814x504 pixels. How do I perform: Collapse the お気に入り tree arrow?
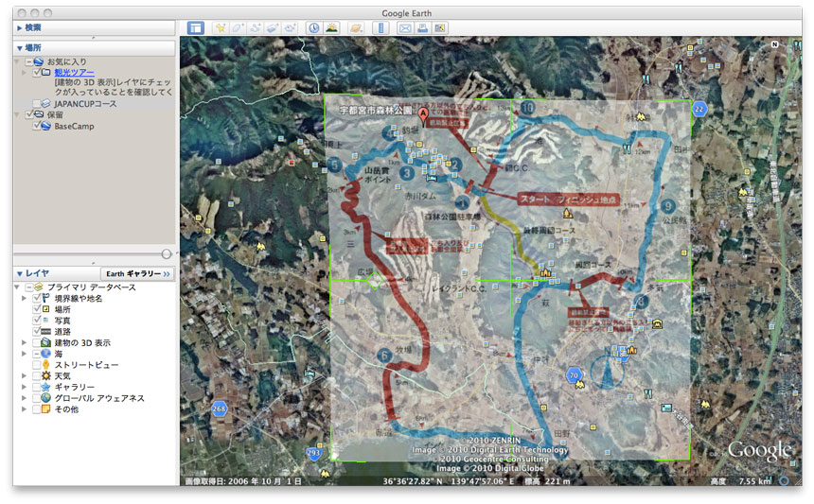pyautogui.click(x=17, y=61)
